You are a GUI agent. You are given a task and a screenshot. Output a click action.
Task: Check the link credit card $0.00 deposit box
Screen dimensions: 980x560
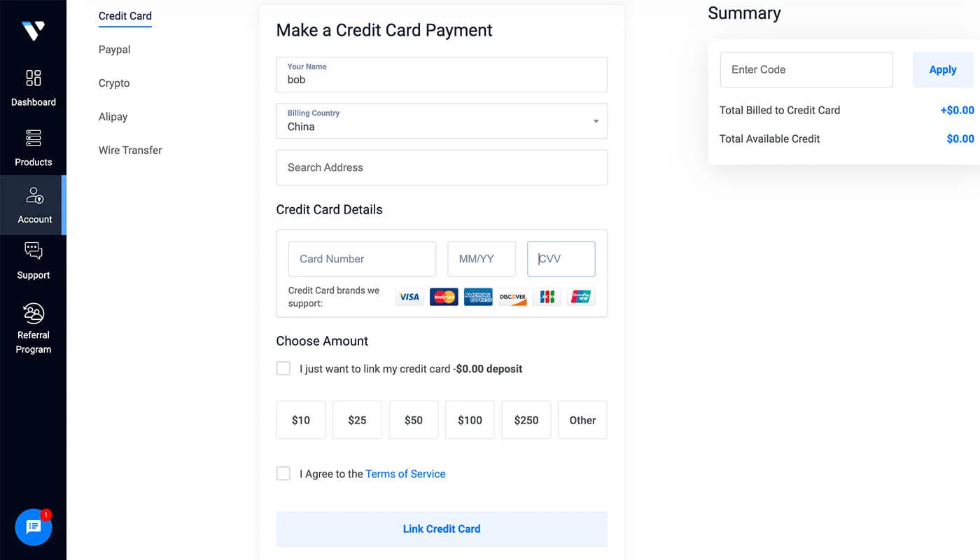(x=283, y=368)
